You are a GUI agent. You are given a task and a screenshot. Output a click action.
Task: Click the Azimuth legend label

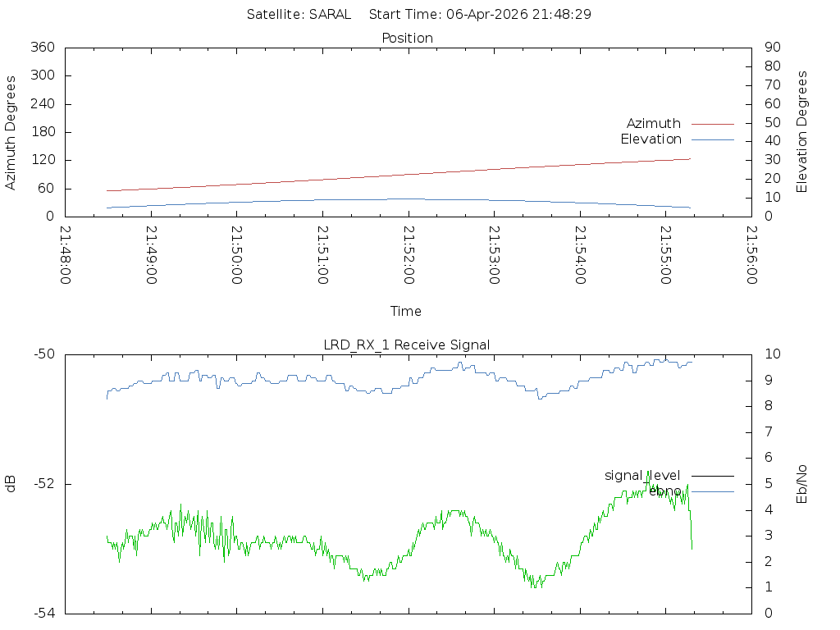[x=653, y=124]
